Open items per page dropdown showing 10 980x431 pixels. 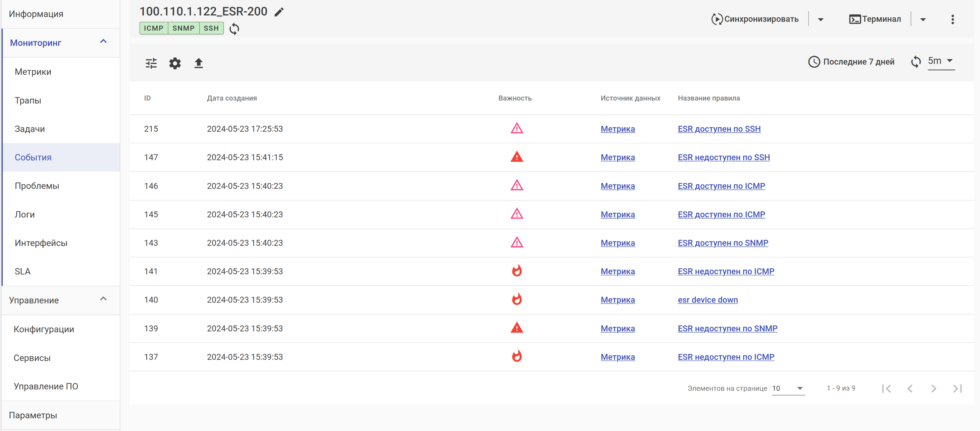pyautogui.click(x=788, y=389)
